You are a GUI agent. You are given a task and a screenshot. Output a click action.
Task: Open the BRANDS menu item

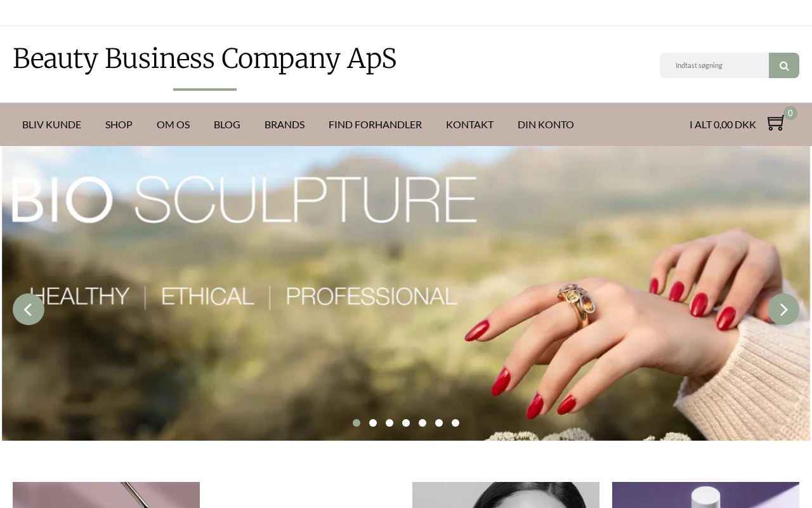click(x=284, y=124)
